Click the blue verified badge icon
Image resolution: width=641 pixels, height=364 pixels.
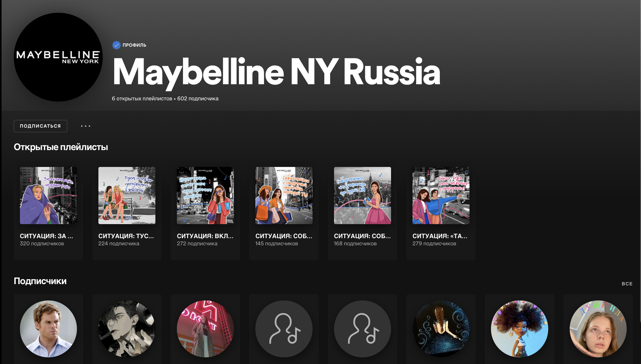pyautogui.click(x=116, y=45)
